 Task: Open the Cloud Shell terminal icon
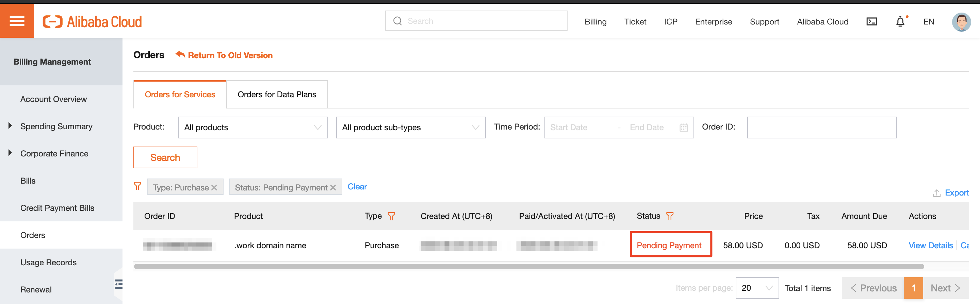(x=871, y=22)
